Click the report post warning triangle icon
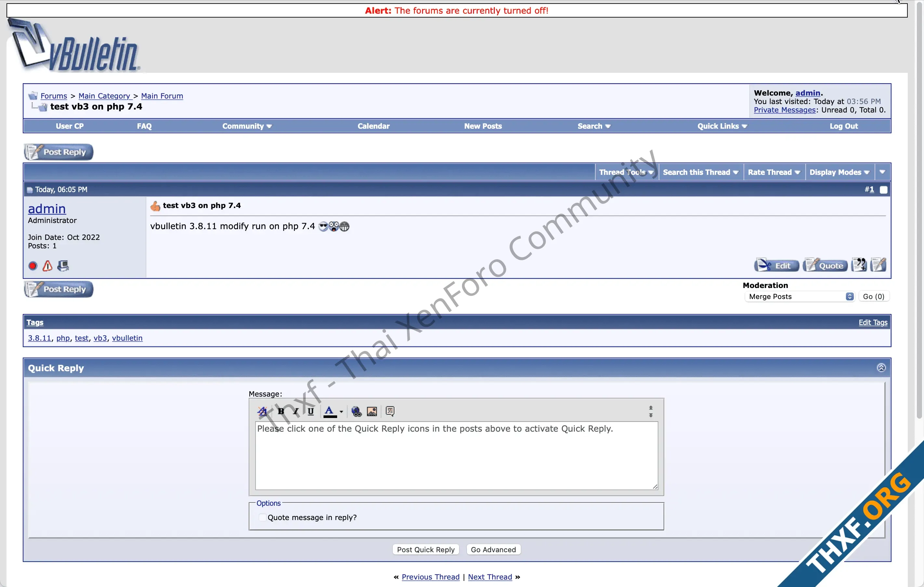This screenshot has height=587, width=924. pos(47,266)
